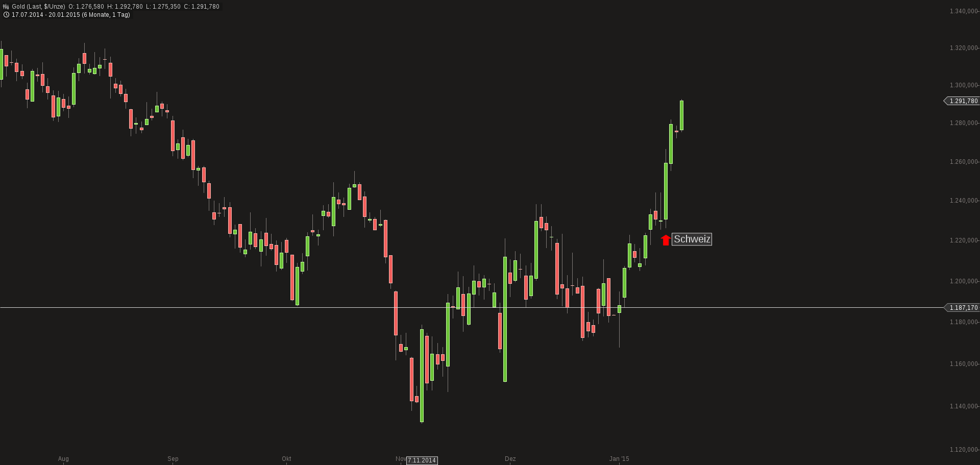Select the date range 17.07.2014 - 20.01.2015 text

point(45,15)
